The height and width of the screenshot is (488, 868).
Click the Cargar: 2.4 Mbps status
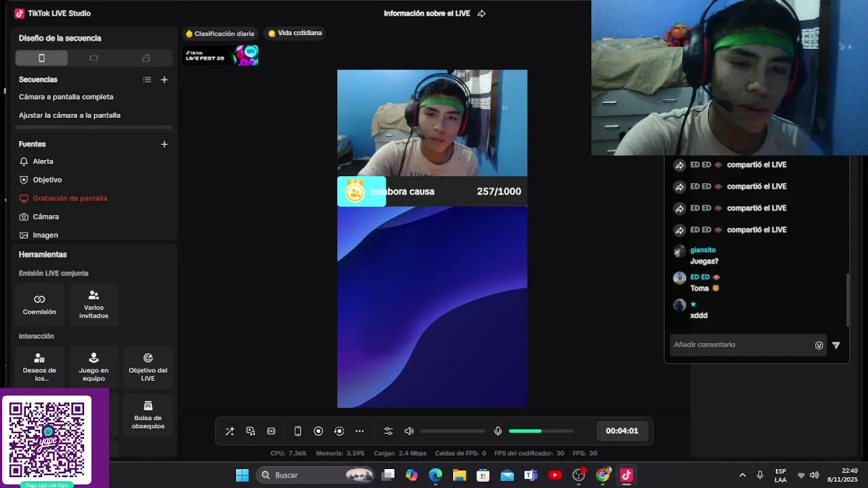pyautogui.click(x=400, y=453)
